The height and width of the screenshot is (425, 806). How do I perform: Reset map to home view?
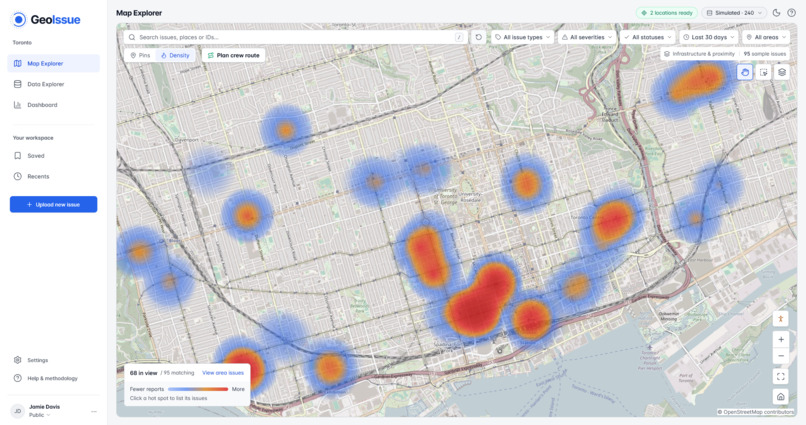pyautogui.click(x=781, y=396)
